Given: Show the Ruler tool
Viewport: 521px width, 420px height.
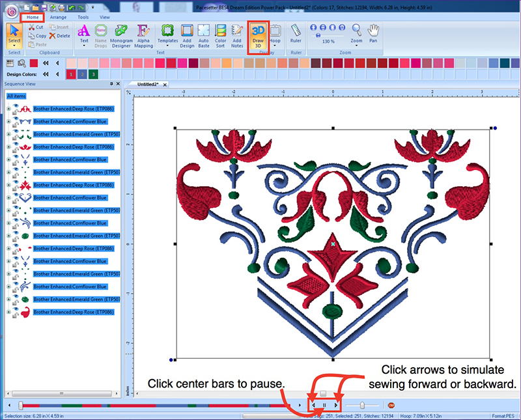Looking at the screenshot, I should pyautogui.click(x=296, y=33).
